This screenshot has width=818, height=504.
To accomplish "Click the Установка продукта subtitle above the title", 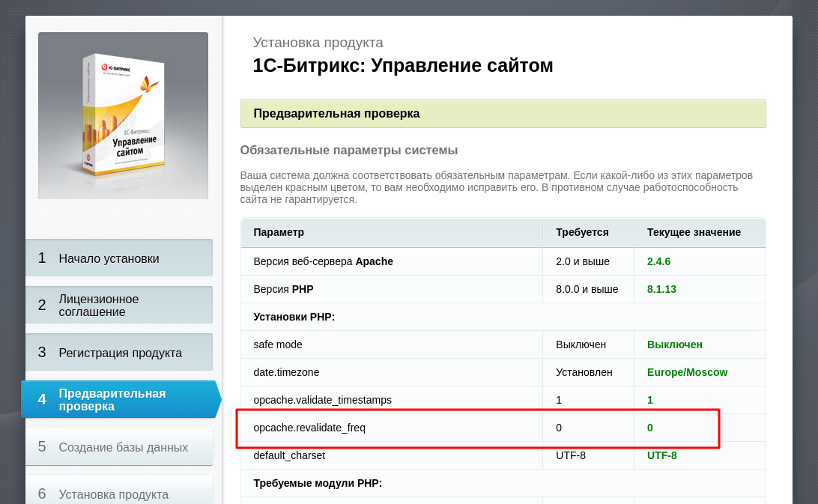I will coord(318,42).
